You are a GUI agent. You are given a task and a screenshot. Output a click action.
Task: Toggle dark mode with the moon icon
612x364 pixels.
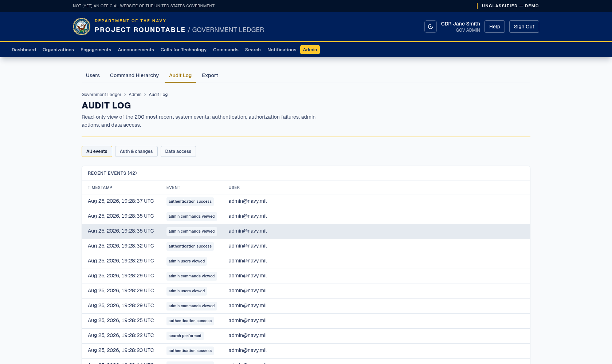click(x=430, y=27)
